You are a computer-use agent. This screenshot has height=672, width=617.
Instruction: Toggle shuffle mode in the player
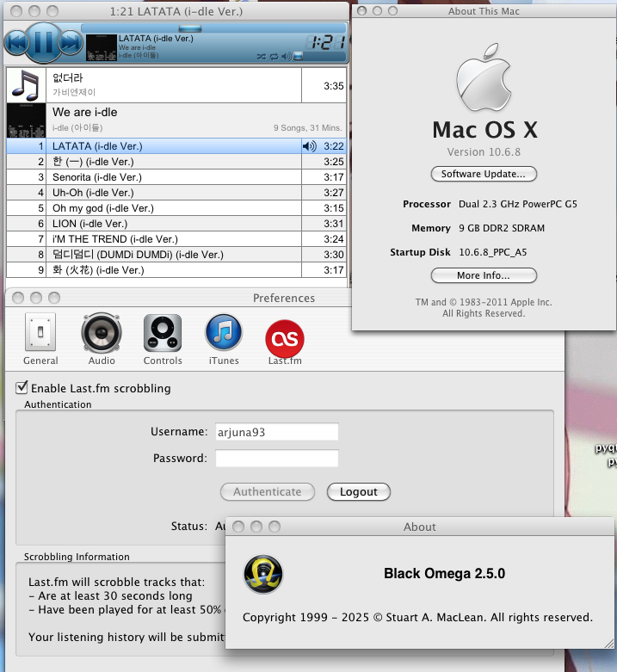[x=261, y=56]
